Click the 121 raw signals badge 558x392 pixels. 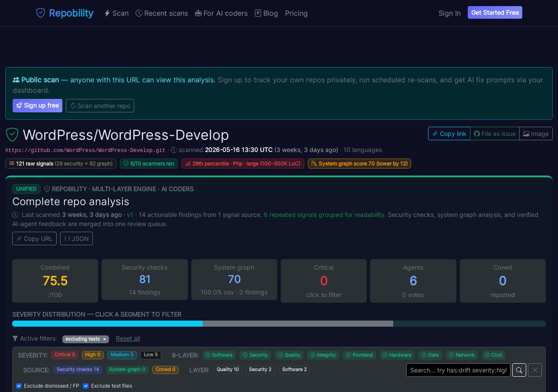point(61,164)
